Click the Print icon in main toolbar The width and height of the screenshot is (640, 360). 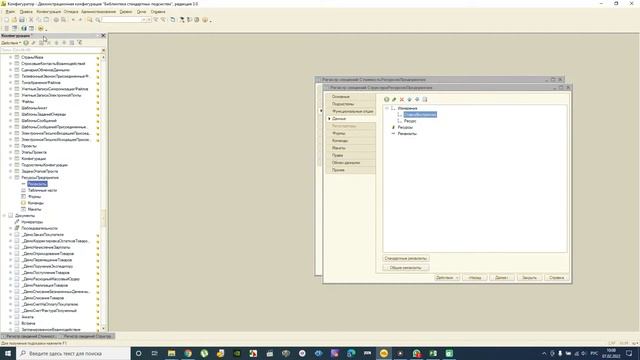point(56,20)
